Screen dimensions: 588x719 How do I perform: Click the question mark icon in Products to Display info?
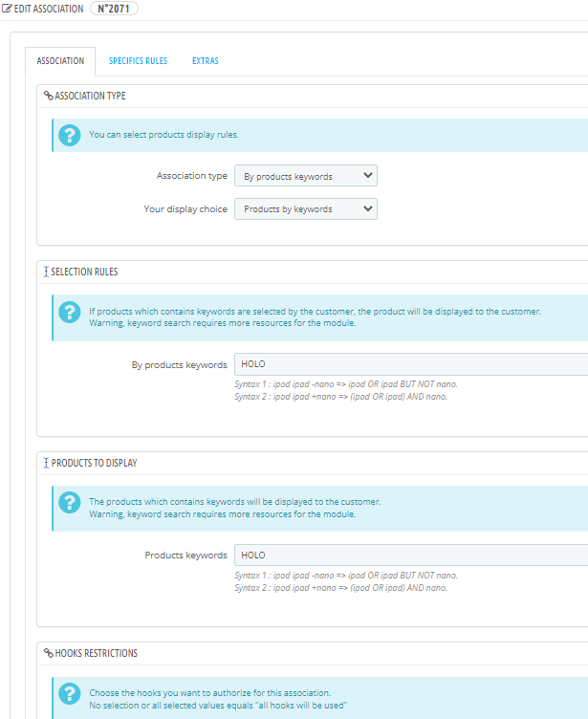point(70,503)
